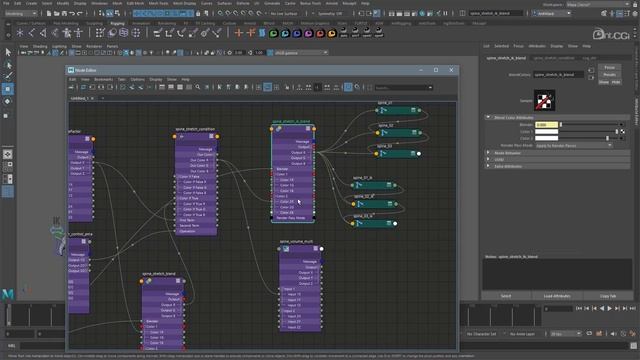Screen dimensions: 640x360
Task: Click the Create Joints shelf icon
Action: pyautogui.click(x=31, y=33)
